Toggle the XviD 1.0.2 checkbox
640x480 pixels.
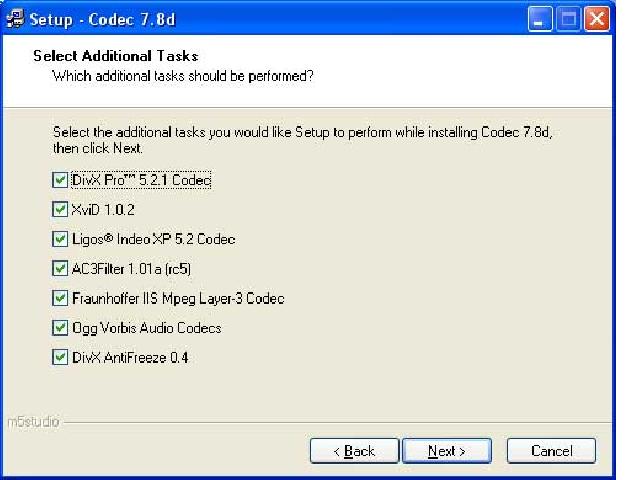click(60, 209)
